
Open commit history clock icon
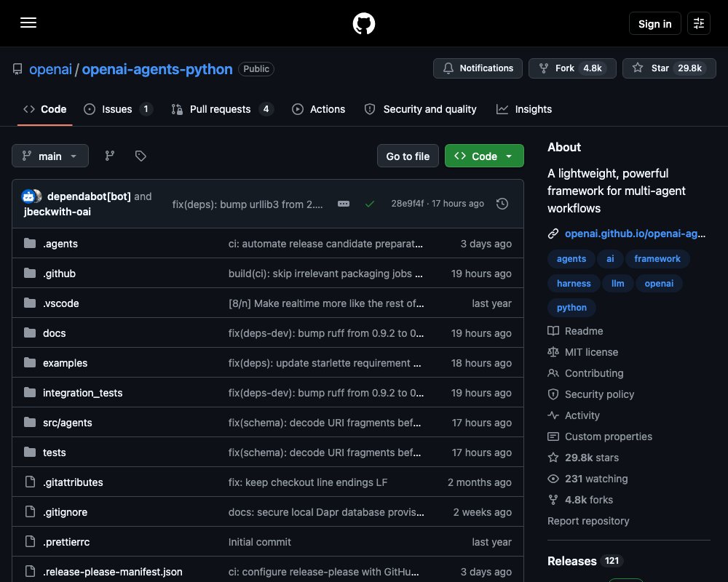tap(502, 204)
